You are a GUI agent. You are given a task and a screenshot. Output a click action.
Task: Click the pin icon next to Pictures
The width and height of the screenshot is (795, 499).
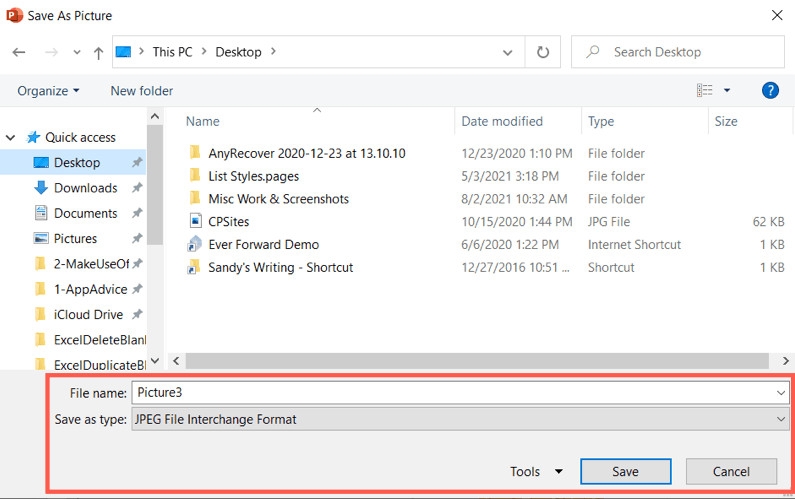coord(137,238)
